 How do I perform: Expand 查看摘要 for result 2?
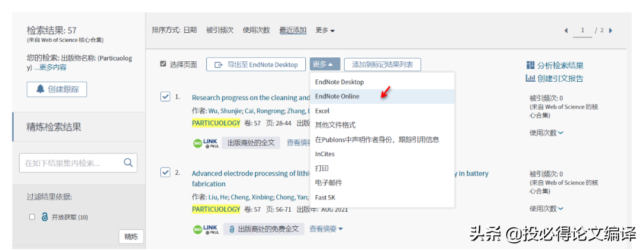click(x=326, y=229)
